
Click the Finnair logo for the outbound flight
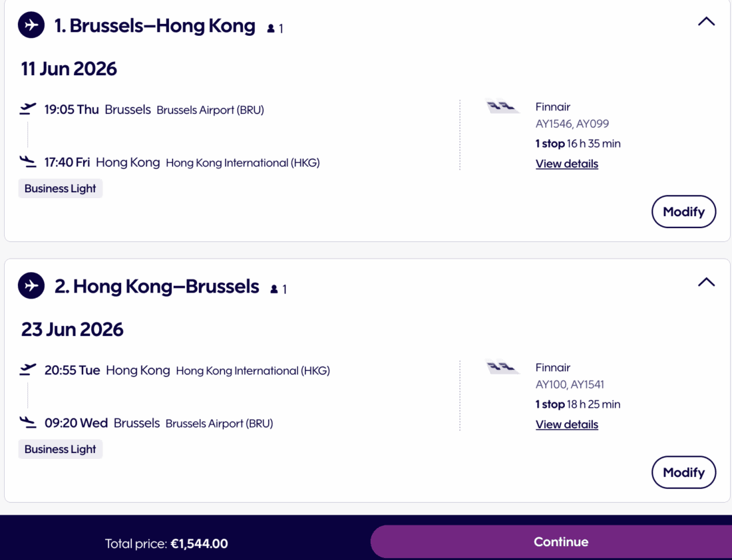click(x=502, y=106)
